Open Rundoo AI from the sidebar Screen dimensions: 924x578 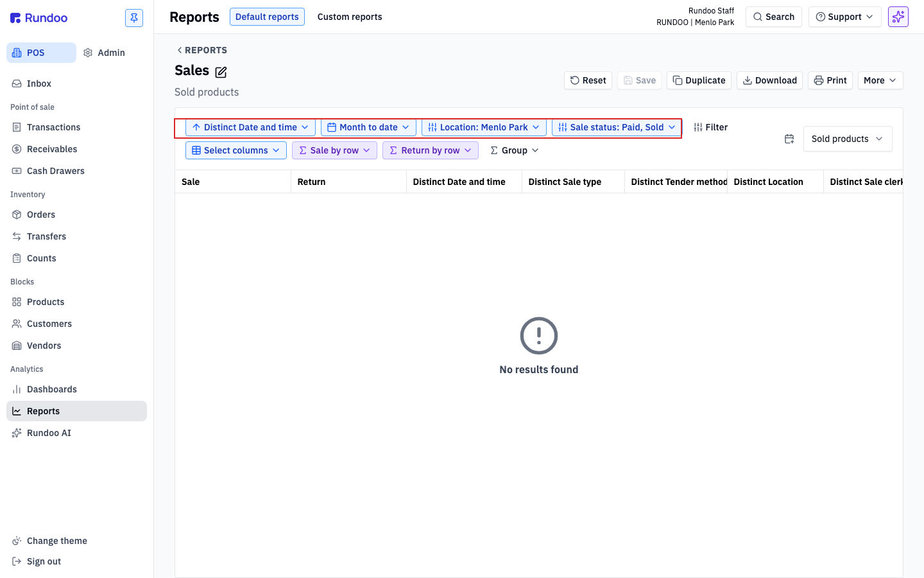pyautogui.click(x=76, y=433)
